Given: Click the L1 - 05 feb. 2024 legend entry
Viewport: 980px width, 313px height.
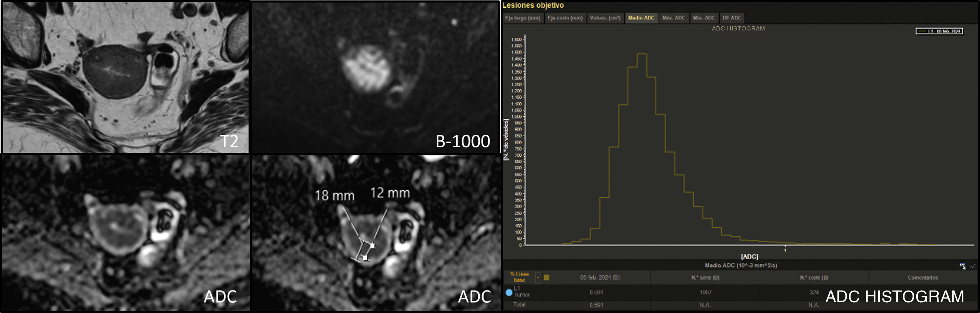Looking at the screenshot, I should pos(939,31).
